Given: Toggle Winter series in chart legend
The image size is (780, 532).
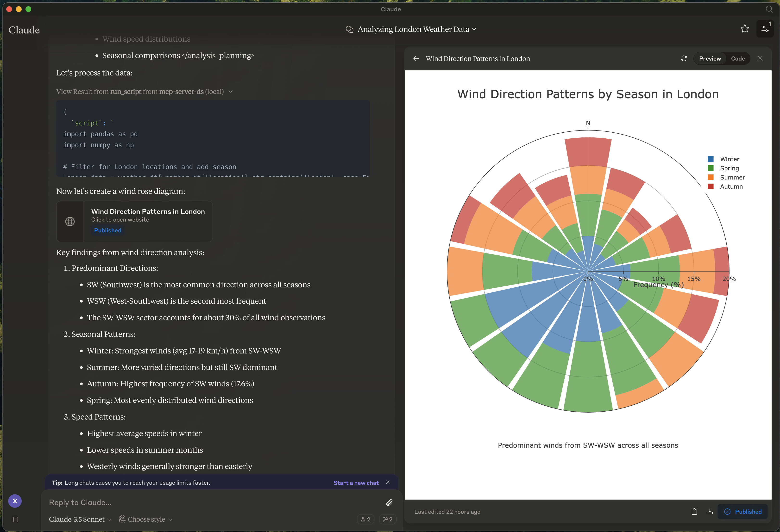Looking at the screenshot, I should click(x=729, y=159).
